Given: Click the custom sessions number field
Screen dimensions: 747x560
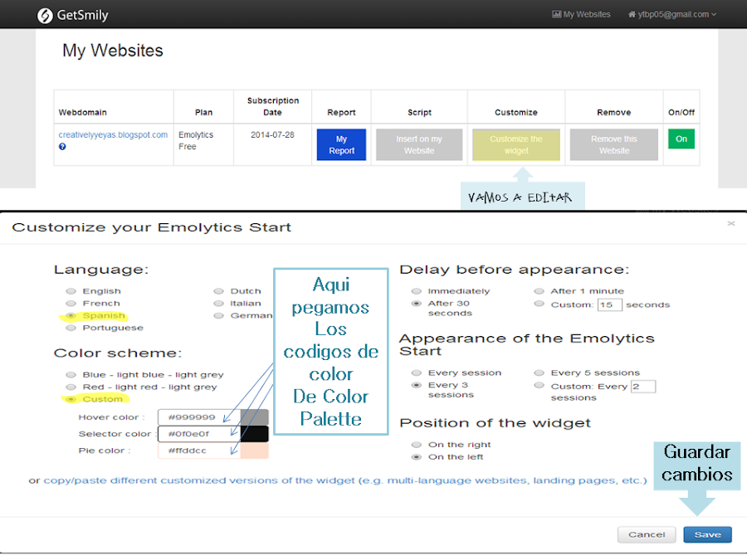Looking at the screenshot, I should click(x=643, y=386).
